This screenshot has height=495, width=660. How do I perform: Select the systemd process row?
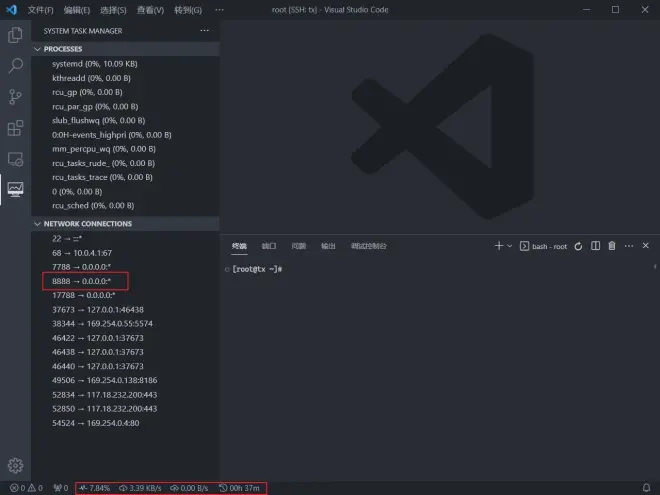coord(125,64)
